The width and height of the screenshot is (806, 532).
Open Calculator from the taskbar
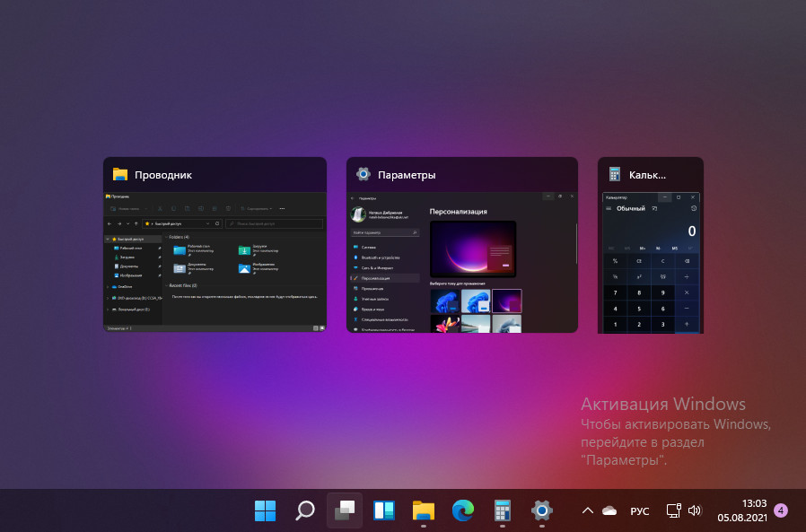tap(503, 510)
